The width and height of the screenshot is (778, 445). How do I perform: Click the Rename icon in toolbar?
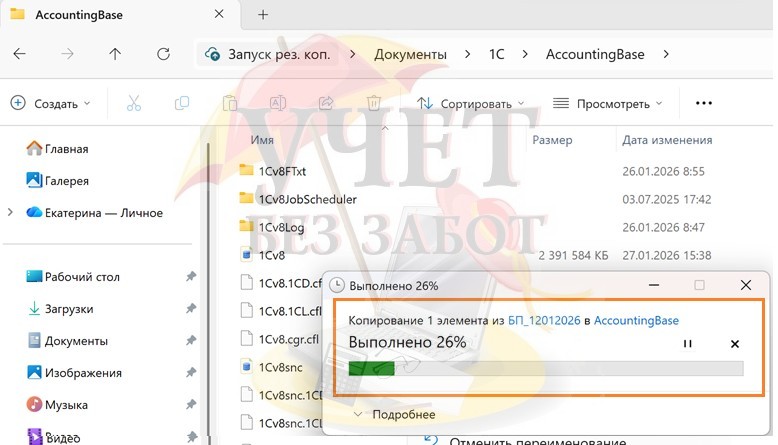pos(278,103)
